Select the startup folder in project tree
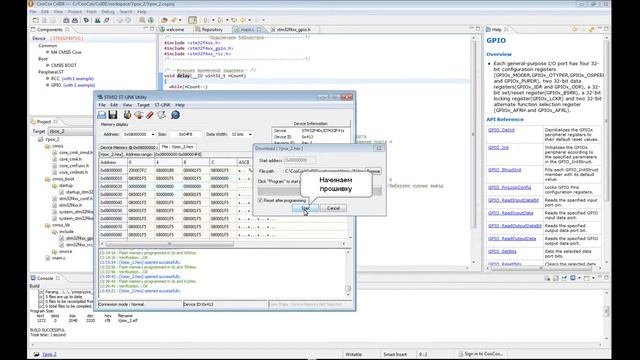 point(65,185)
